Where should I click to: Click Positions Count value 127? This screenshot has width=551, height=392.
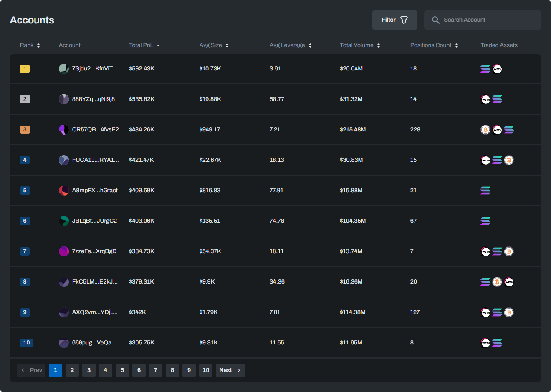[x=415, y=312]
